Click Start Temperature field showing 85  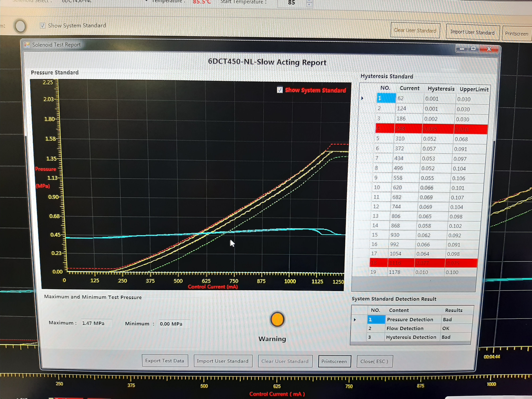pyautogui.click(x=291, y=3)
